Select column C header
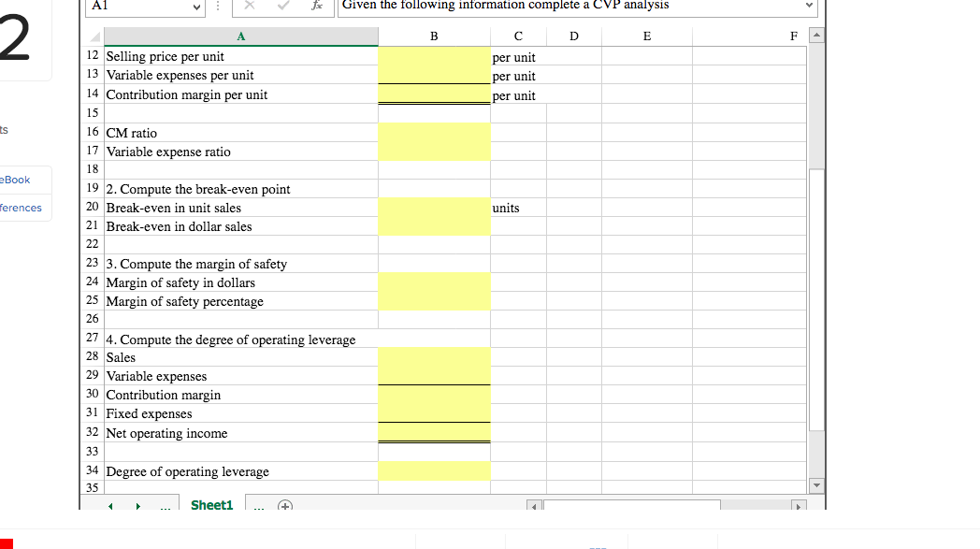 point(518,36)
